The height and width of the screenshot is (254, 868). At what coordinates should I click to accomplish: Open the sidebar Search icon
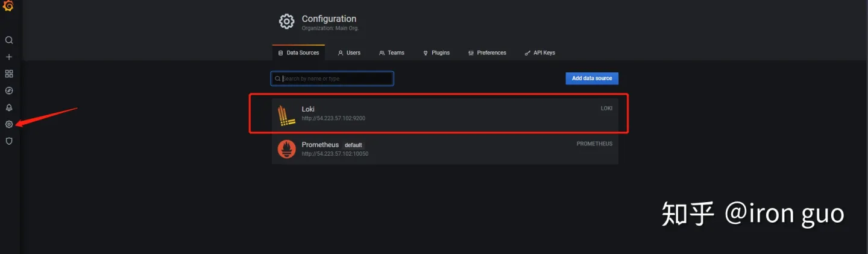(9, 40)
